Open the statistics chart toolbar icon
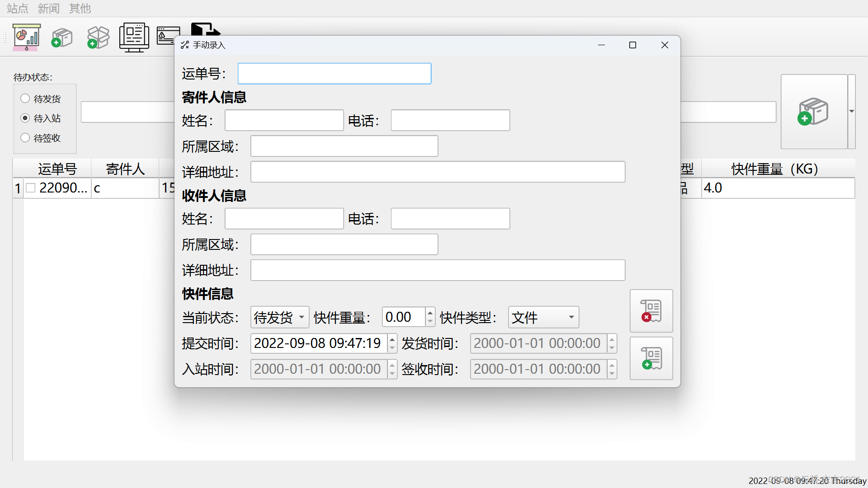The height and width of the screenshot is (488, 868). pos(27,37)
